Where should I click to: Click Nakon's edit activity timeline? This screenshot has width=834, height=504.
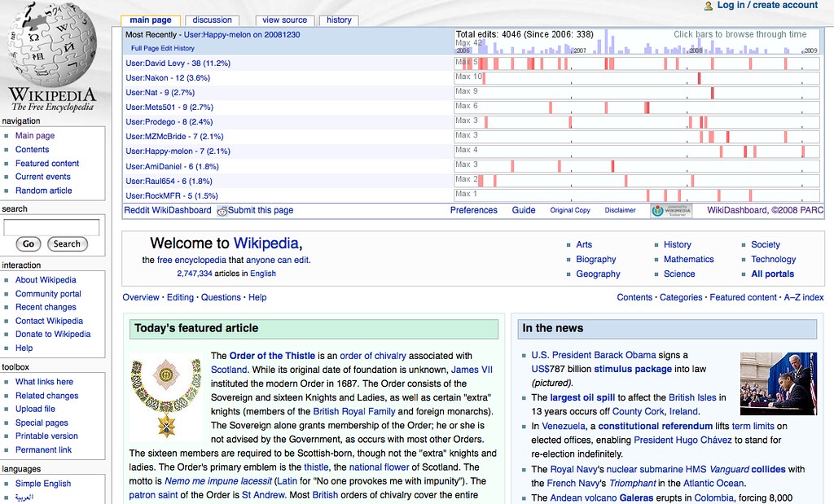pyautogui.click(x=637, y=78)
